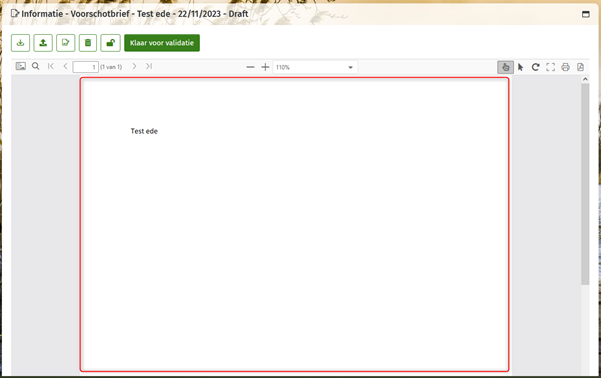Click the vertical scrollbar thumb in viewer
This screenshot has width=601, height=378.
(x=585, y=184)
